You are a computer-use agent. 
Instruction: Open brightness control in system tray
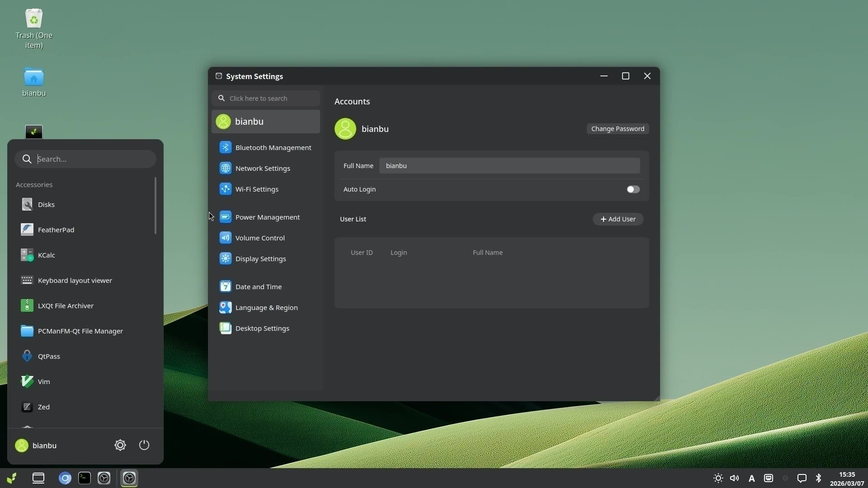[x=718, y=478]
